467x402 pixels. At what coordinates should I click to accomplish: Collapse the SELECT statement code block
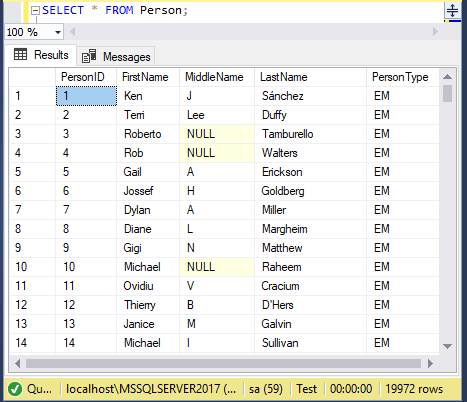tap(35, 11)
